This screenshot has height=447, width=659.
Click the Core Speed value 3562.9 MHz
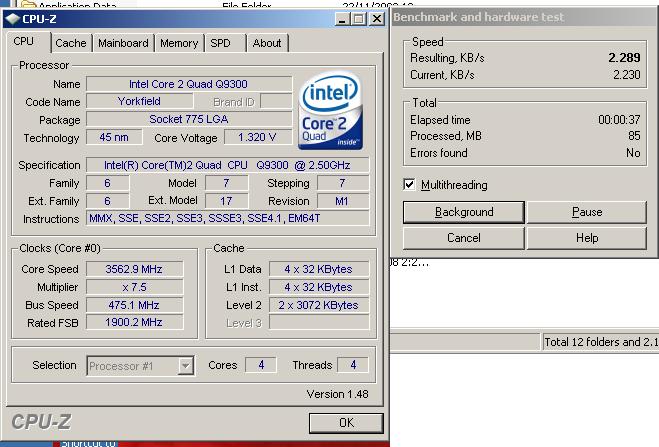point(134,269)
